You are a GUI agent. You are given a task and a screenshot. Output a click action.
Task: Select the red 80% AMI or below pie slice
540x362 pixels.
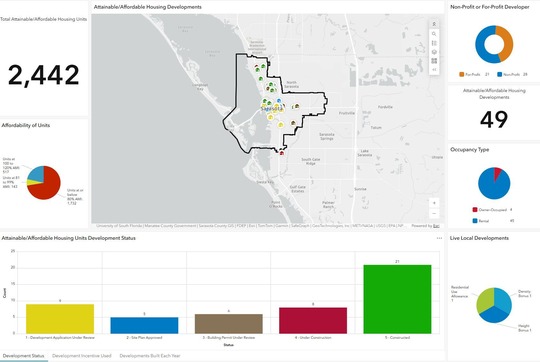click(x=48, y=186)
